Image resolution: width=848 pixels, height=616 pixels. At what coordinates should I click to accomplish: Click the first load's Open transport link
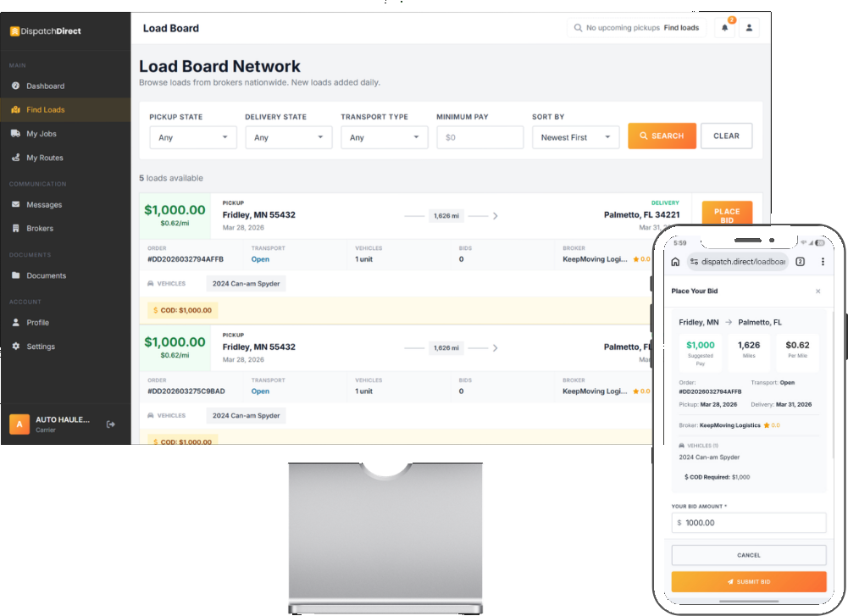260,259
